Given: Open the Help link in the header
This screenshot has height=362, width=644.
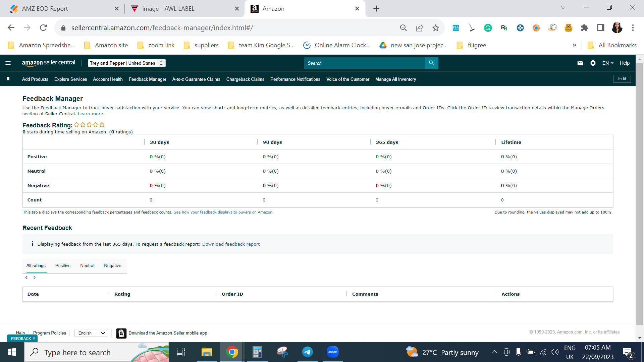Looking at the screenshot, I should click(625, 63).
